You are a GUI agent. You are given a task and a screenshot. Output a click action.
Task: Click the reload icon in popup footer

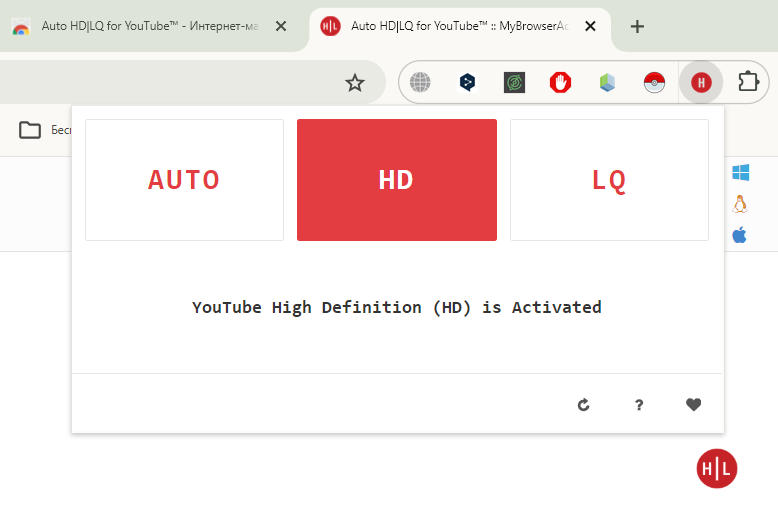pyautogui.click(x=584, y=405)
